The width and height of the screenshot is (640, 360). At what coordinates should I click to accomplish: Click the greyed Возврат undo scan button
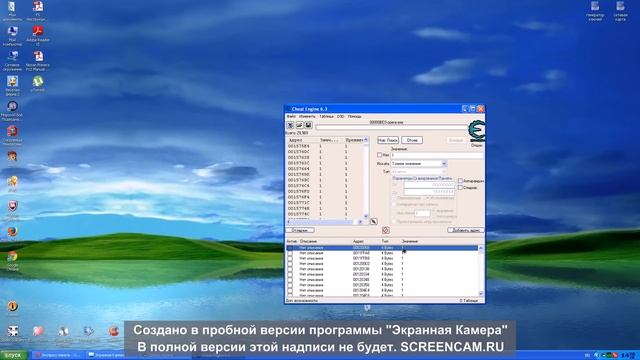[456, 140]
